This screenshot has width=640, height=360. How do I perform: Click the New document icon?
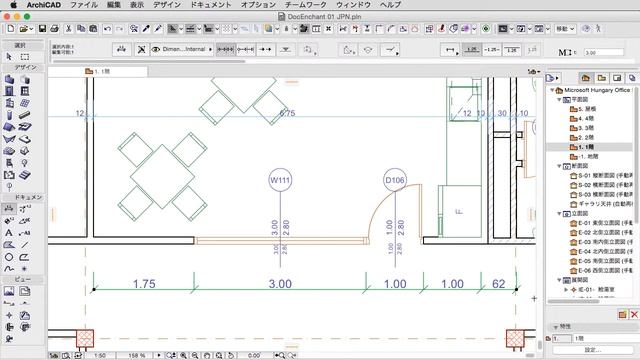[11, 29]
